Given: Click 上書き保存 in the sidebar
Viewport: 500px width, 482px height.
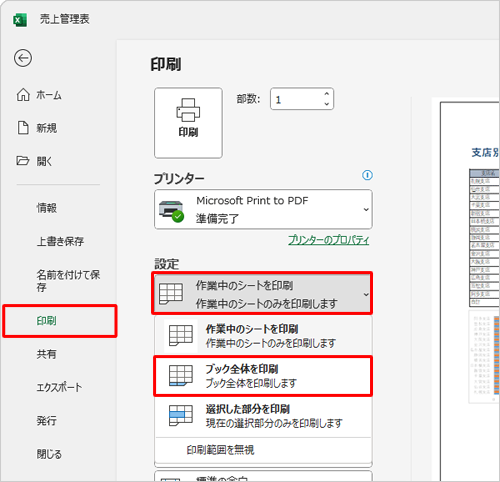Looking at the screenshot, I should click(x=60, y=241).
